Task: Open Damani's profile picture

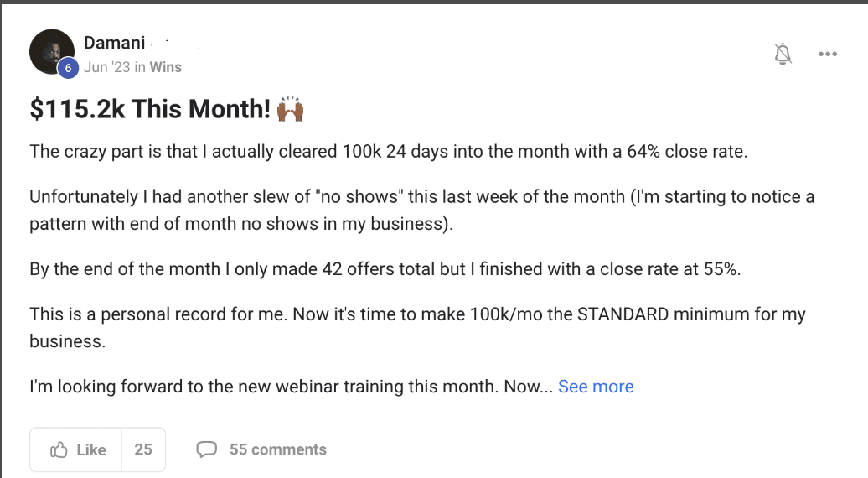Action: pos(51,51)
